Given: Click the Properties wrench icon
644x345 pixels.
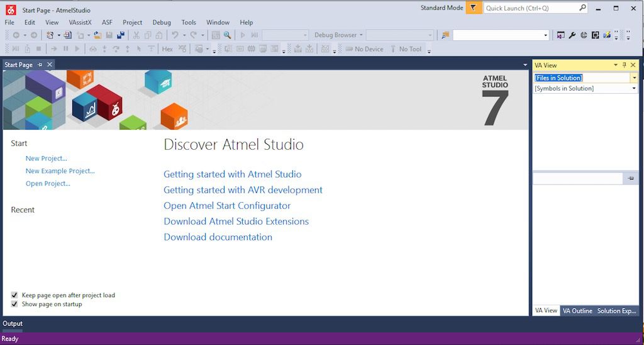Looking at the screenshot, I should (572, 35).
